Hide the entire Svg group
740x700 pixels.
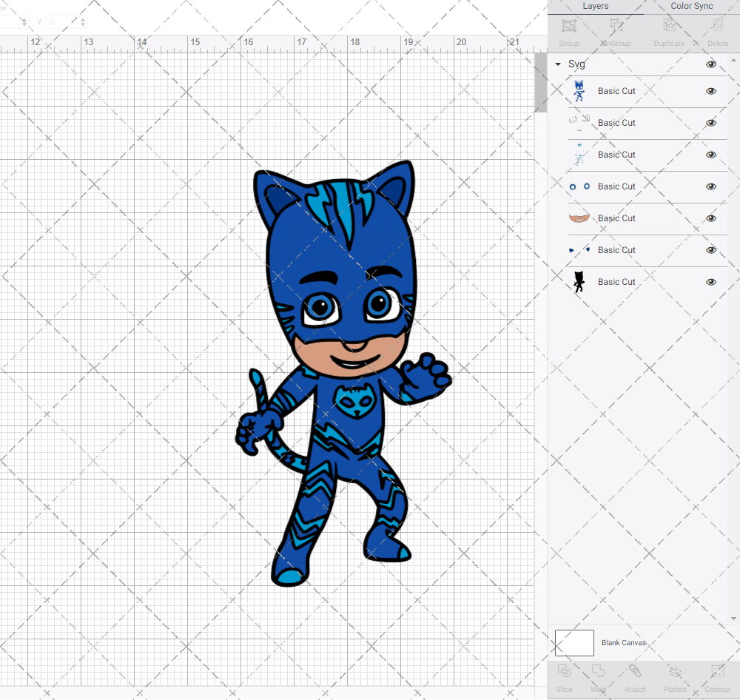(x=711, y=64)
